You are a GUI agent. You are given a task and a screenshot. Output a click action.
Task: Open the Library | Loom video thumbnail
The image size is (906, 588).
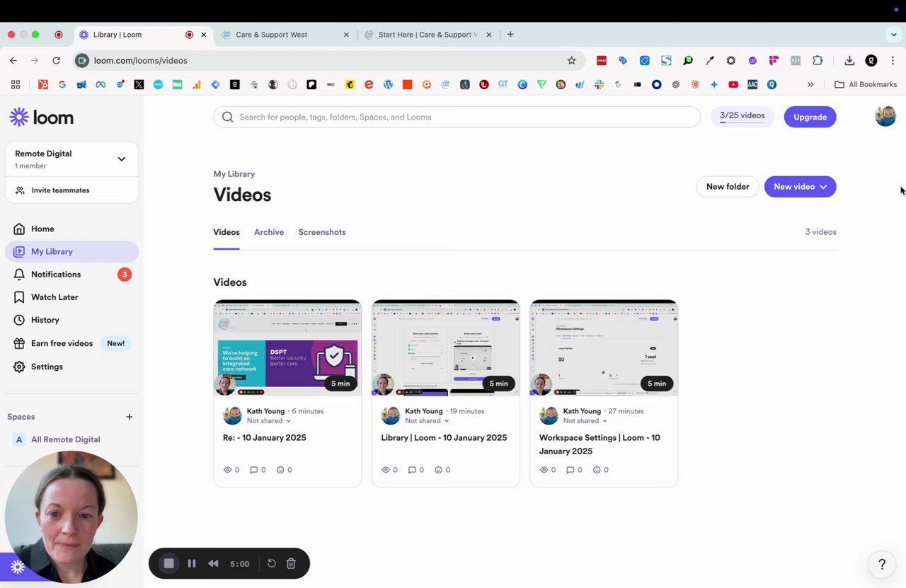(x=446, y=347)
